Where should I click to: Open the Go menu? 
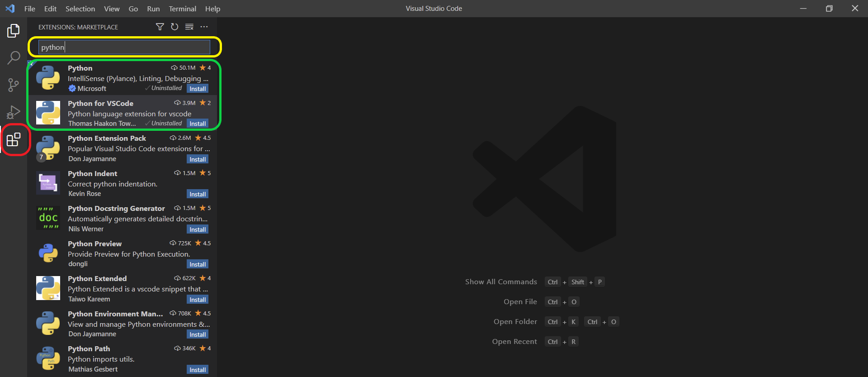(133, 9)
